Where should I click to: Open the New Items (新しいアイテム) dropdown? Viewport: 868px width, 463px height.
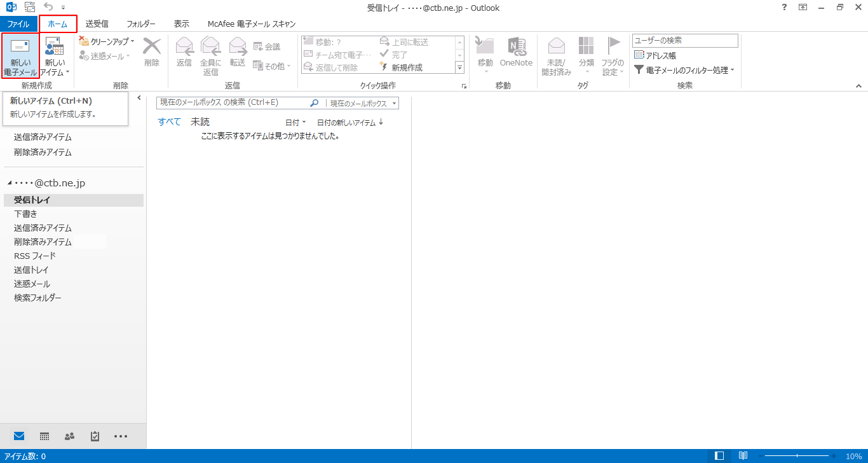tap(55, 56)
